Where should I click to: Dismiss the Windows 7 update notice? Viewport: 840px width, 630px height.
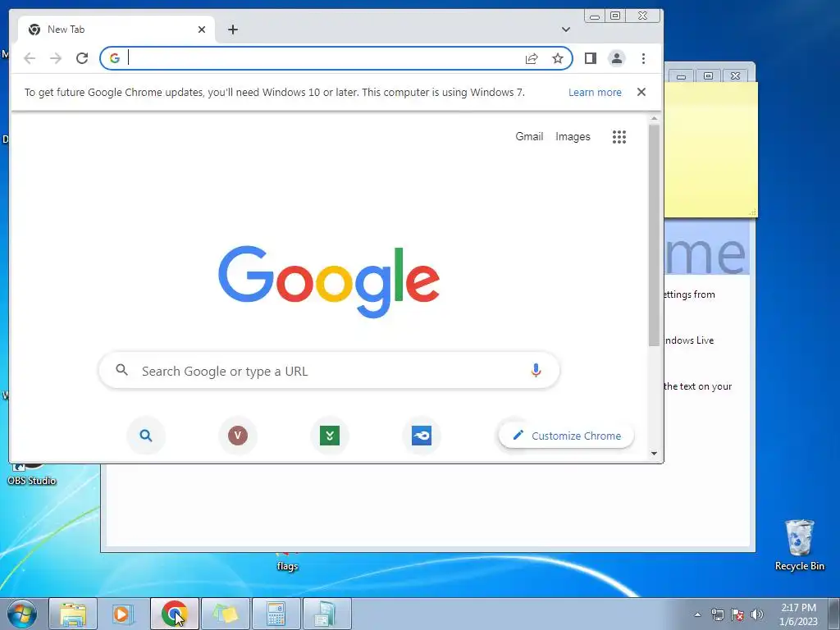[x=641, y=92]
